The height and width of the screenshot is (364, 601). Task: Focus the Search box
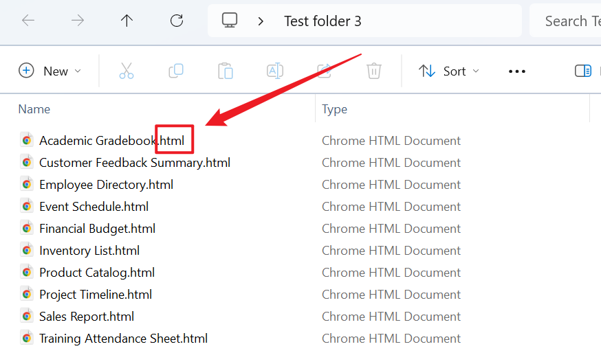[565, 21]
